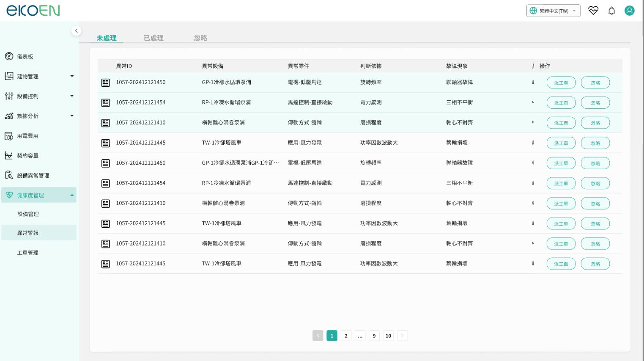Expand the 數據分析 menu arrow
The image size is (644, 361).
point(72,116)
